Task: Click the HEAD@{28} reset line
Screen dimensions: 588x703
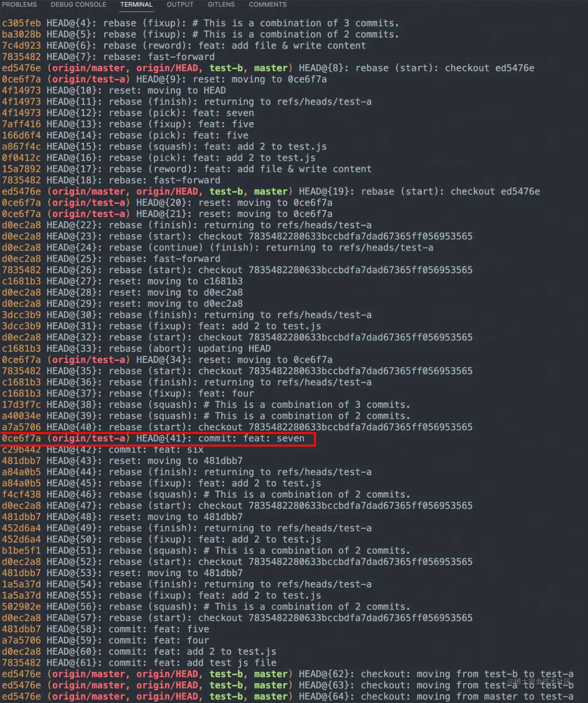Action: (x=122, y=293)
